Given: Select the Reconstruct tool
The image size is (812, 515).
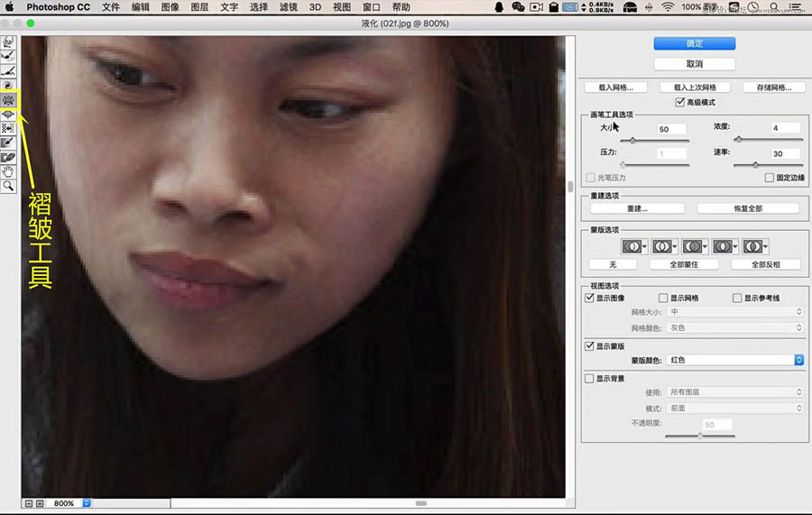Looking at the screenshot, I should tap(8, 57).
